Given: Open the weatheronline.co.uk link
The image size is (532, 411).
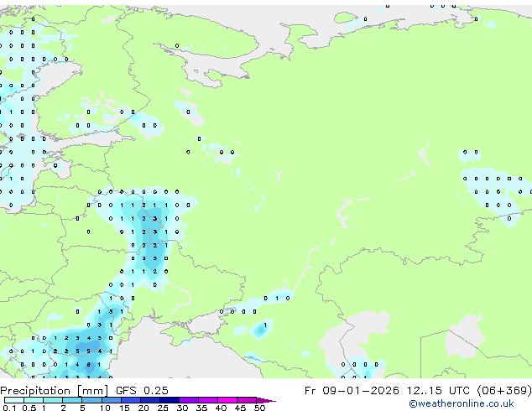Looking at the screenshot, I should coord(462,403).
